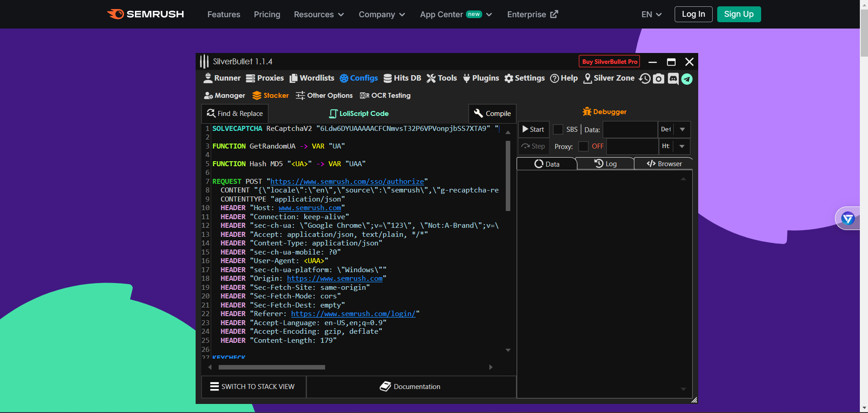Switch to stack view

click(253, 387)
